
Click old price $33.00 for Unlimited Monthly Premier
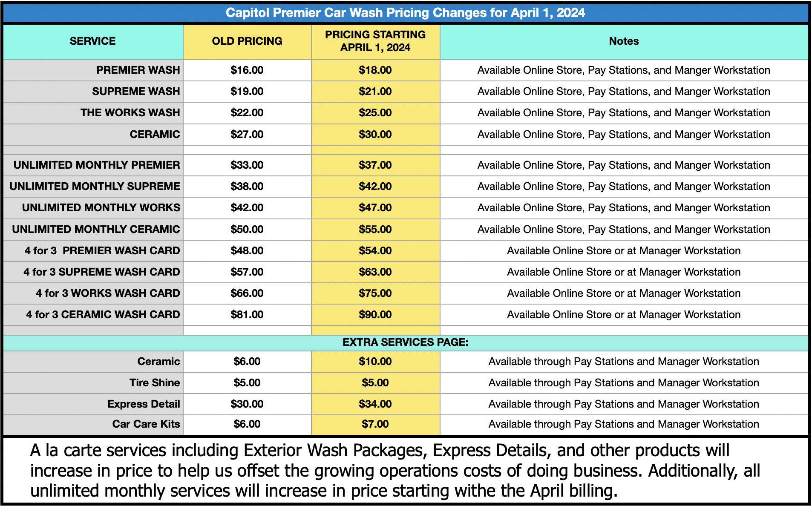pyautogui.click(x=247, y=165)
